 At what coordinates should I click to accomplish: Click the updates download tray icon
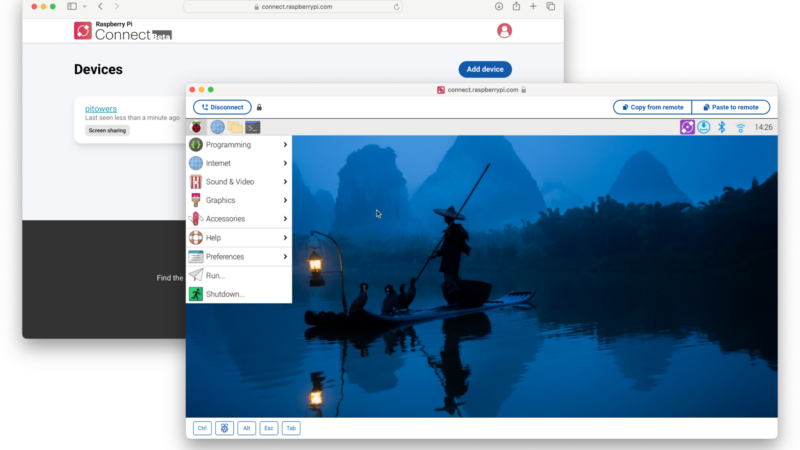704,127
